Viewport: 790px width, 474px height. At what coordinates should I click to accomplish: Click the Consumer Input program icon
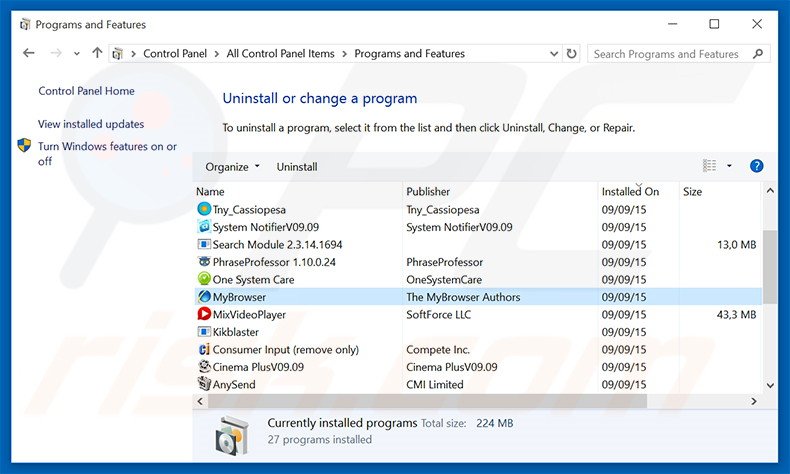pyautogui.click(x=204, y=349)
